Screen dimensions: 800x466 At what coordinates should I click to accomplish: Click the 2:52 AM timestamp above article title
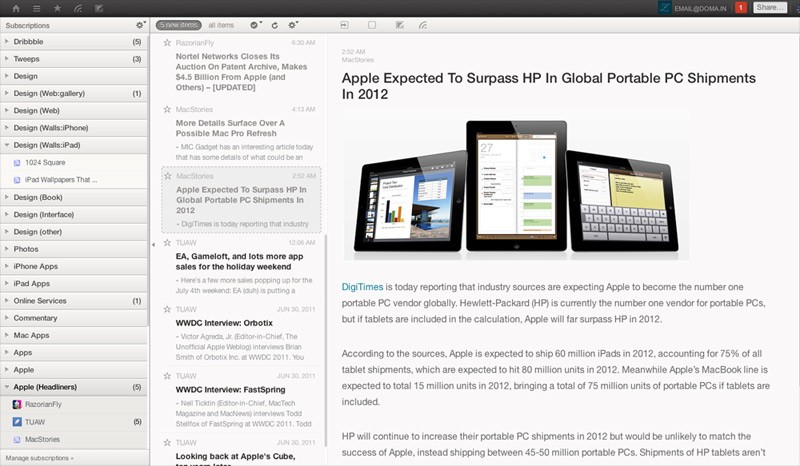(x=353, y=52)
